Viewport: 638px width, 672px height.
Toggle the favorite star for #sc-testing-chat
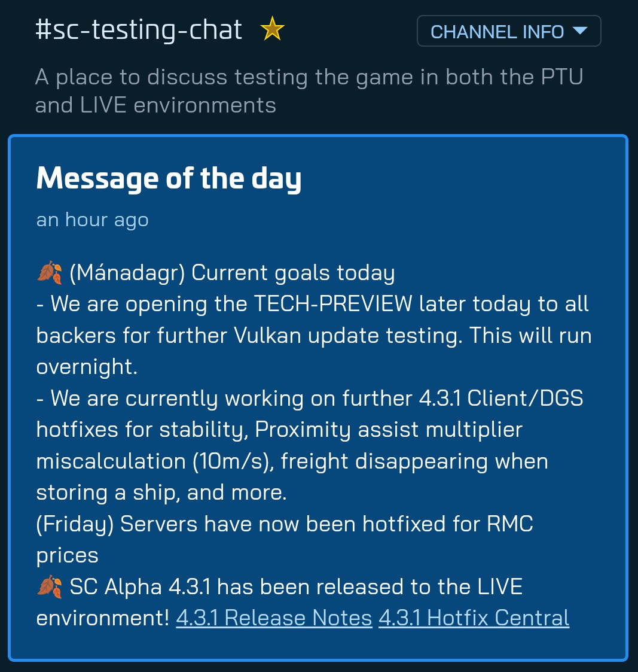pos(272,29)
